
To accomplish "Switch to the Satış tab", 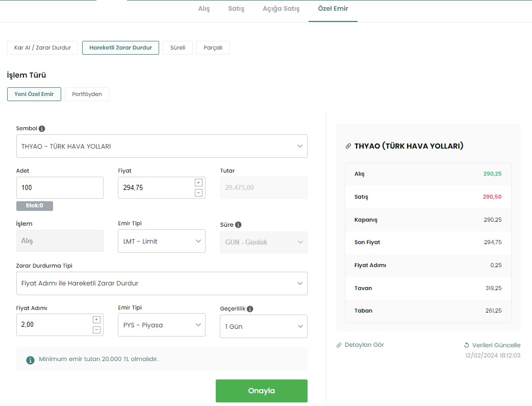I will [x=236, y=9].
